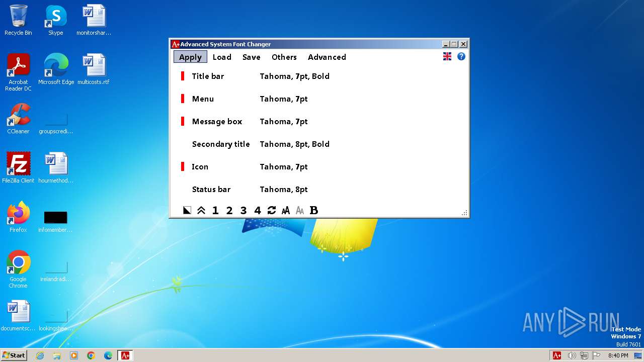Click the red marker beside Icon row
This screenshot has height=362, width=644.
click(183, 167)
